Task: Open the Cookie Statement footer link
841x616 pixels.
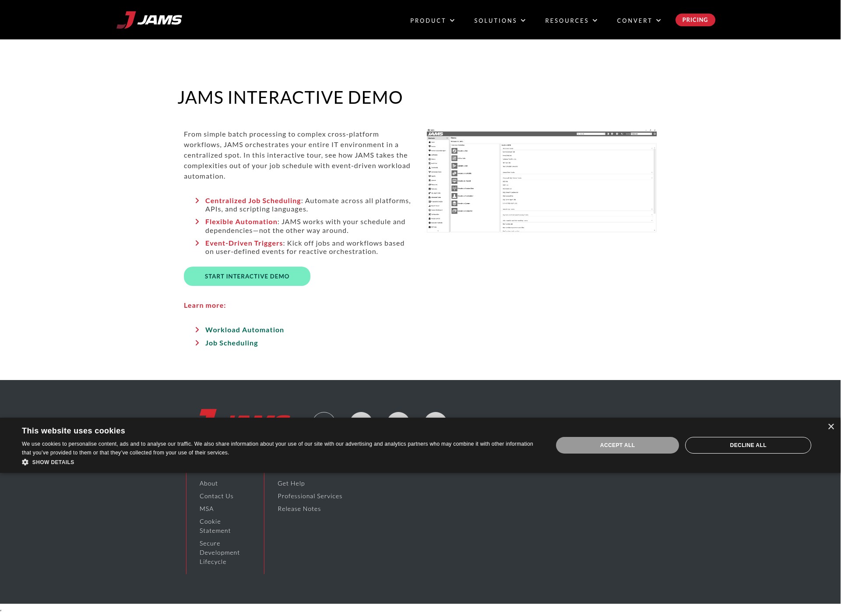Action: [x=215, y=526]
